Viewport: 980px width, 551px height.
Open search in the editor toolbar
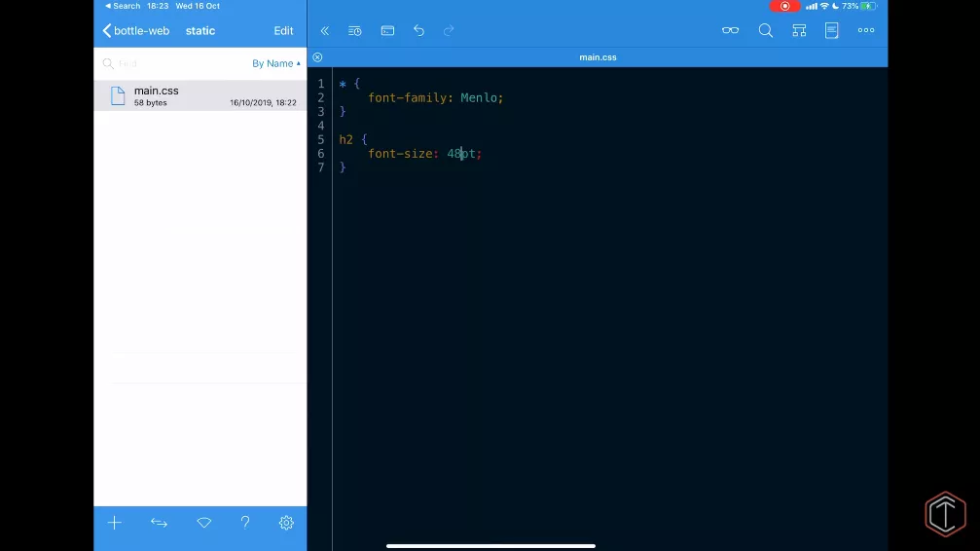pyautogui.click(x=766, y=30)
